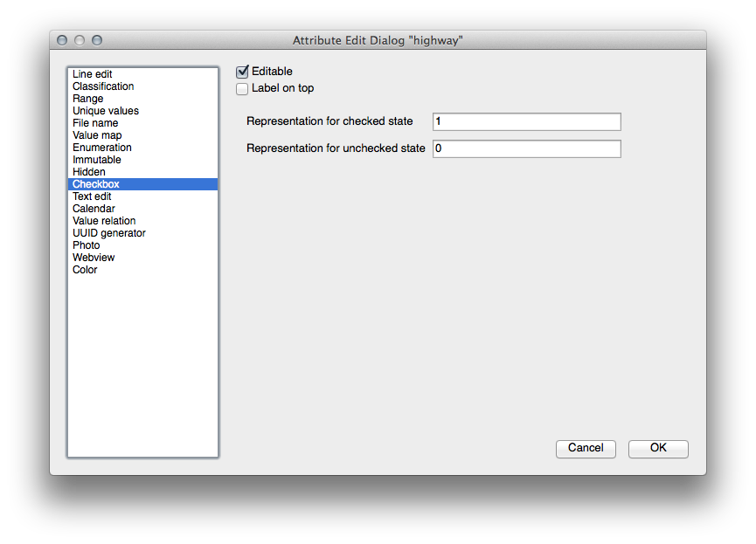Select File name widget type
This screenshot has height=544, width=756.
point(95,123)
